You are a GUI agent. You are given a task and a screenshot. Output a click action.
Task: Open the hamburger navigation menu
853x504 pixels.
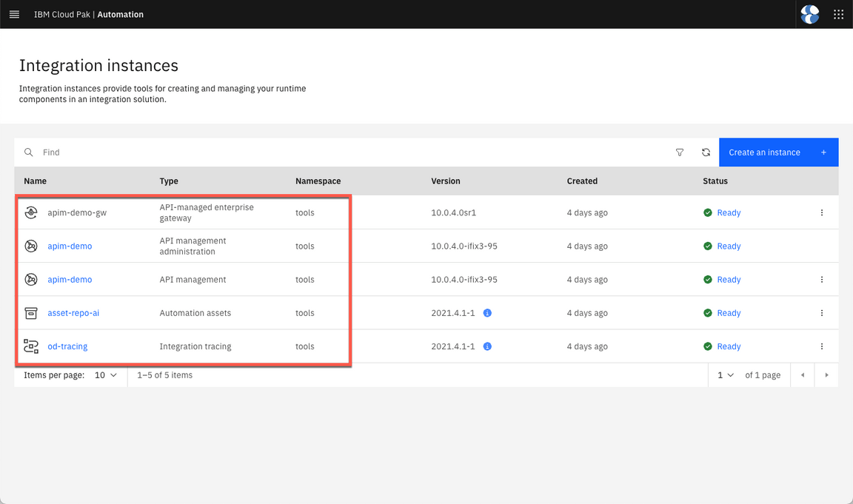14,14
